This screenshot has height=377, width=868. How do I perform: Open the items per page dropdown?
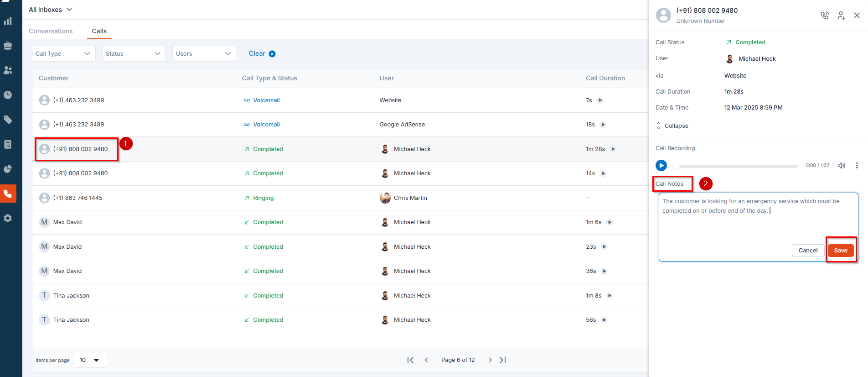90,360
